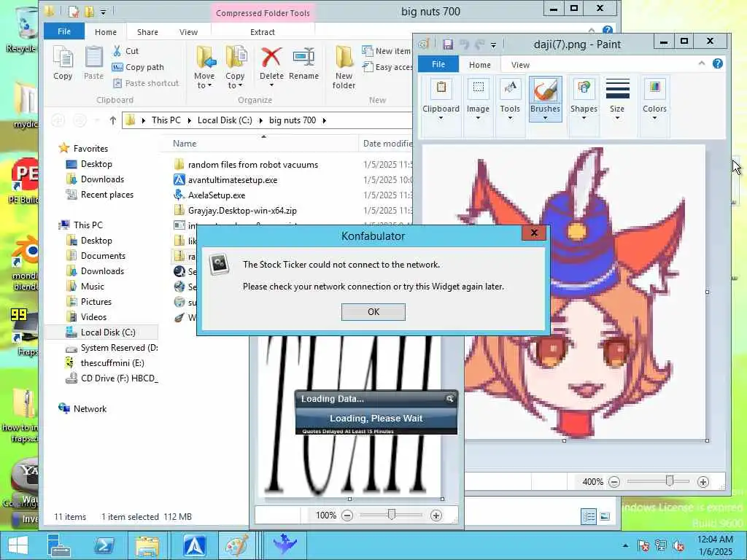Click the Cut scissors icon
This screenshot has width=747, height=560.
click(x=117, y=51)
